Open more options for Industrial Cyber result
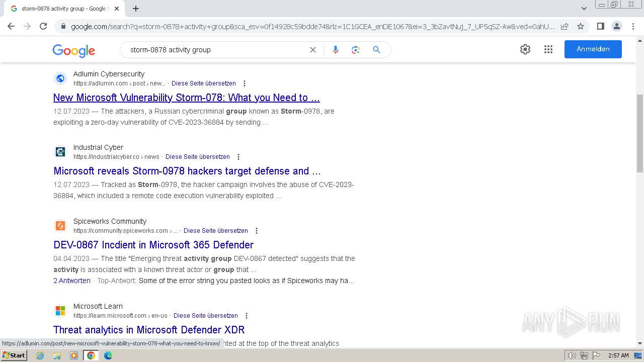Image resolution: width=644 pixels, height=362 pixels. 238,157
